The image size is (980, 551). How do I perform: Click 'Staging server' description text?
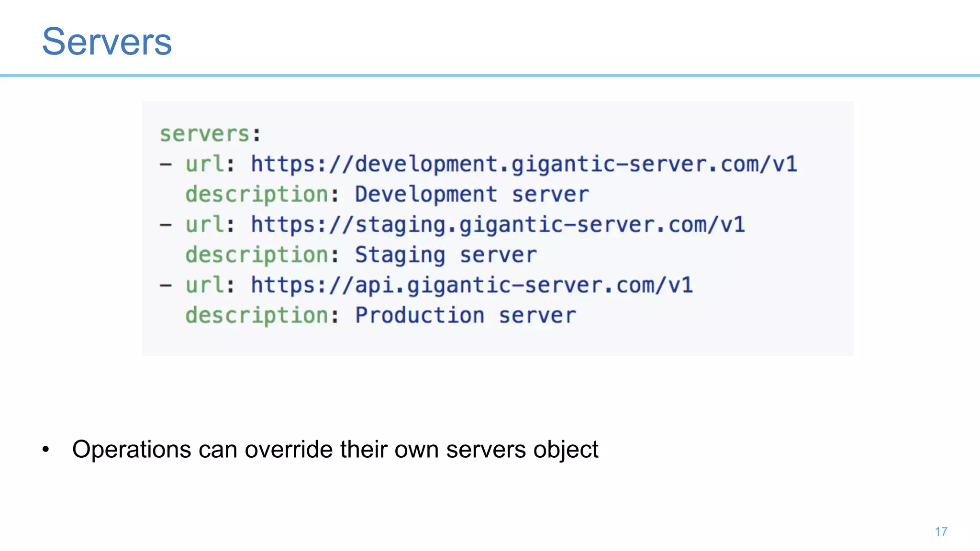click(x=446, y=255)
